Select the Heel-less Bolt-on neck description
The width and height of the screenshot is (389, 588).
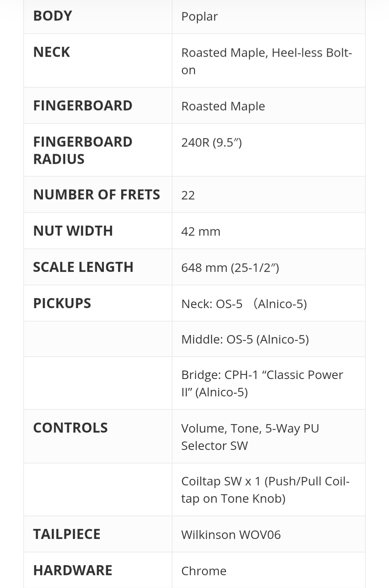[x=266, y=61]
